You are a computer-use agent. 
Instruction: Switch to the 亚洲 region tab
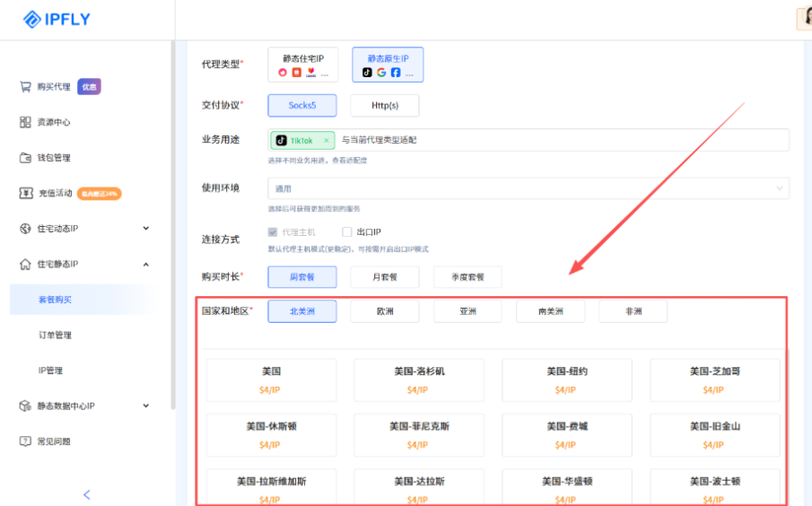coord(467,311)
